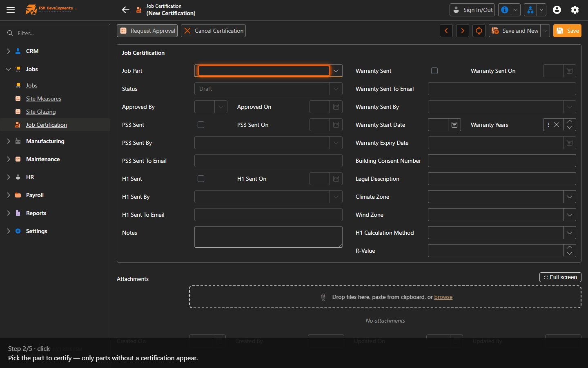Enable the H1 Sent checkbox
The width and height of the screenshot is (588, 368).
(x=201, y=179)
